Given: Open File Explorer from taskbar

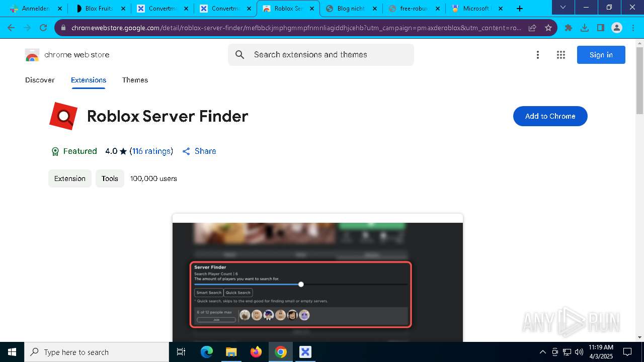Looking at the screenshot, I should tap(231, 352).
